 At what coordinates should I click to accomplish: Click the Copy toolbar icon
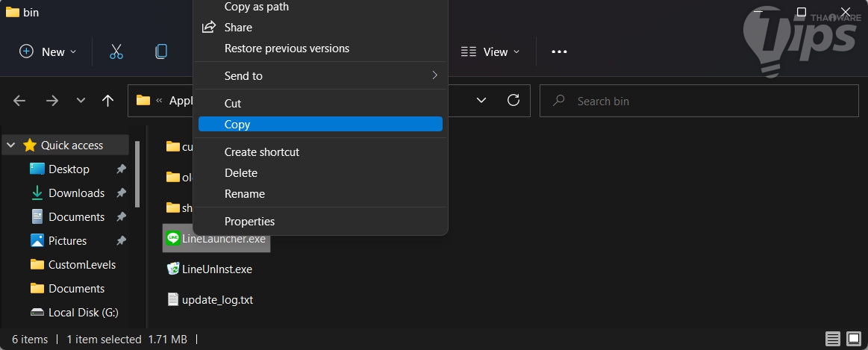161,51
